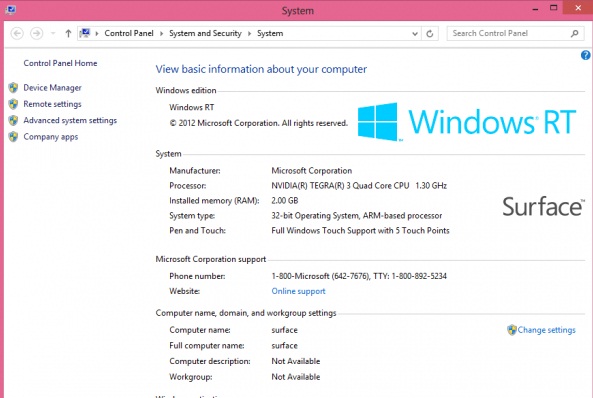593x398 pixels.
Task: Click the shield icon beside Advanced system settings
Action: 13,120
